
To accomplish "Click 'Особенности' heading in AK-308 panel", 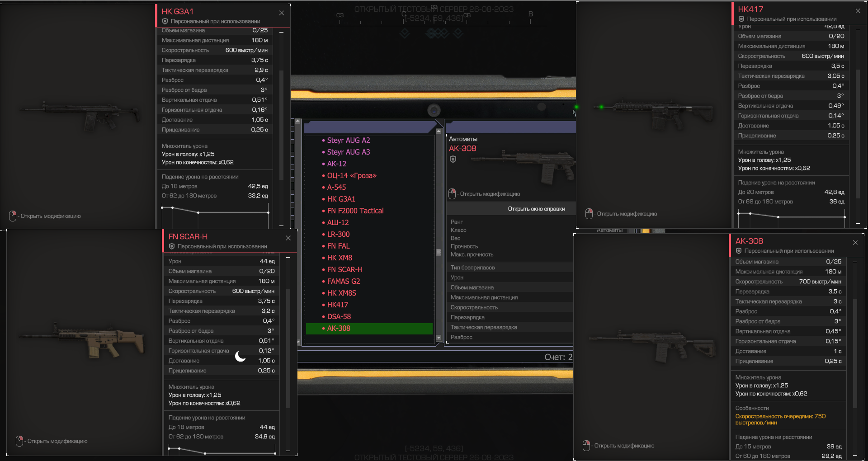I will (752, 408).
